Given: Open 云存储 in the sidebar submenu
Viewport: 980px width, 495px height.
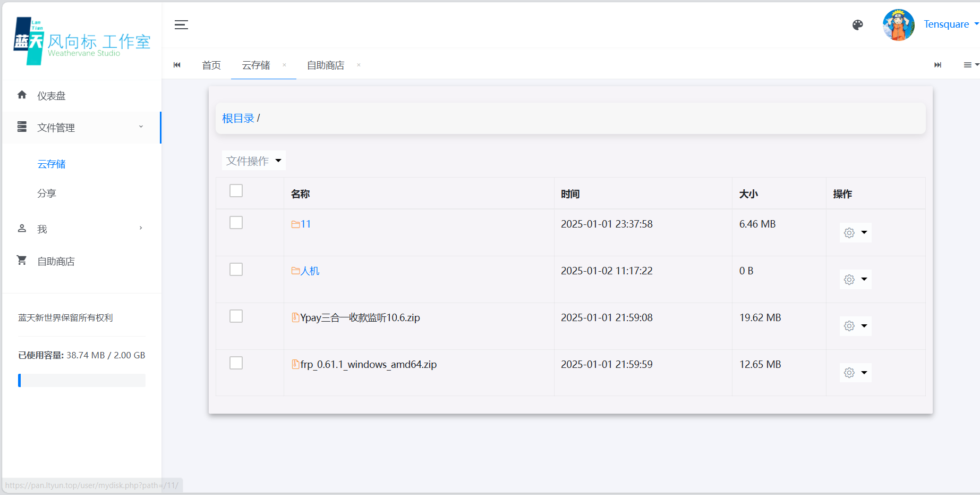Looking at the screenshot, I should point(52,164).
